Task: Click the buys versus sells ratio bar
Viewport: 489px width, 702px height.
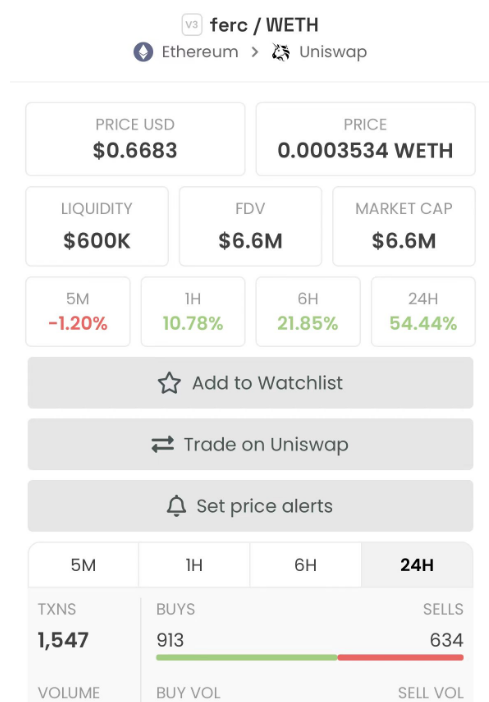Action: (x=310, y=657)
